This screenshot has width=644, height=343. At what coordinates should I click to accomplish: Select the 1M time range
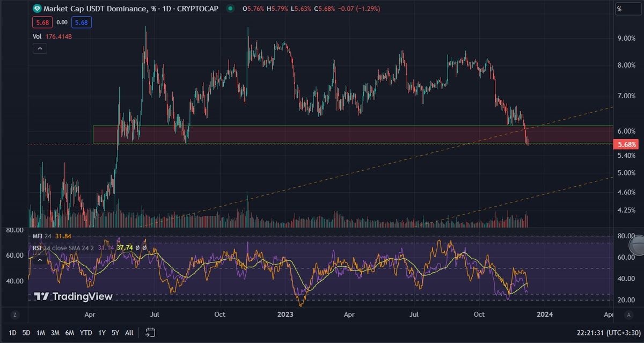pos(41,333)
